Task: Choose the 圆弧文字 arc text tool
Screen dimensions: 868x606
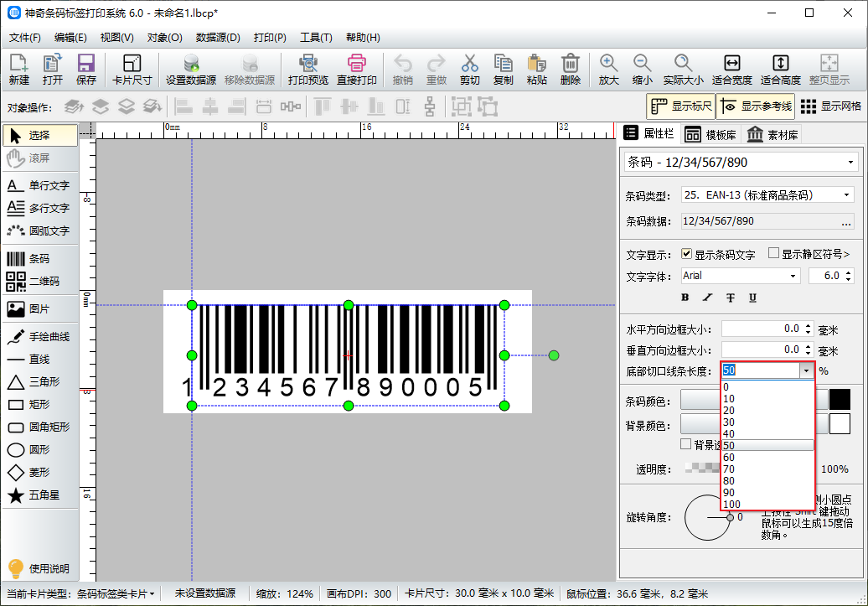Action: [x=40, y=231]
